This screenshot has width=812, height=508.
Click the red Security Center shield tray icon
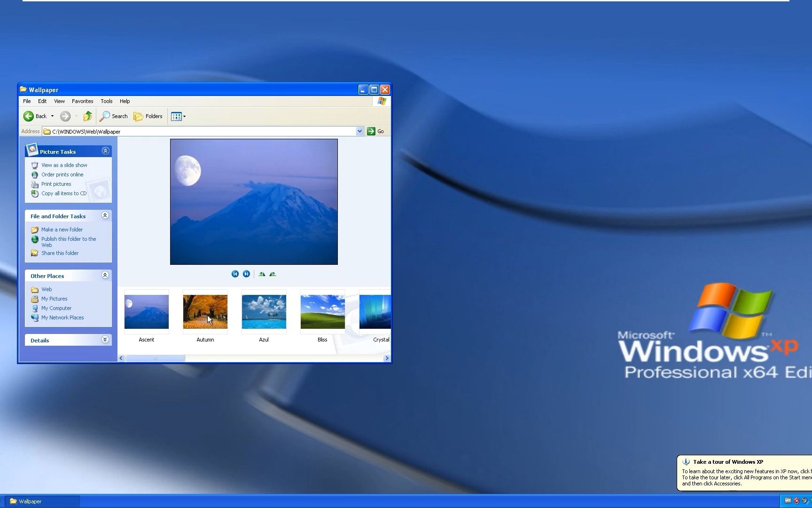[x=796, y=501]
